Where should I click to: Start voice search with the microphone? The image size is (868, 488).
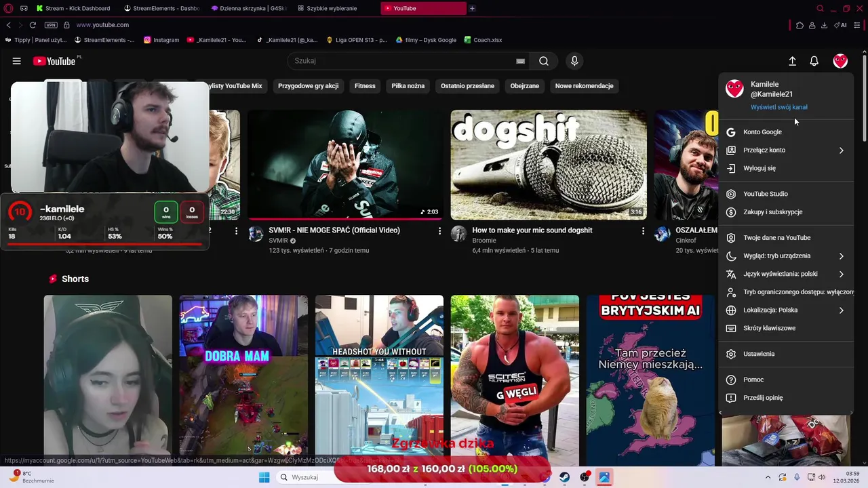click(574, 61)
